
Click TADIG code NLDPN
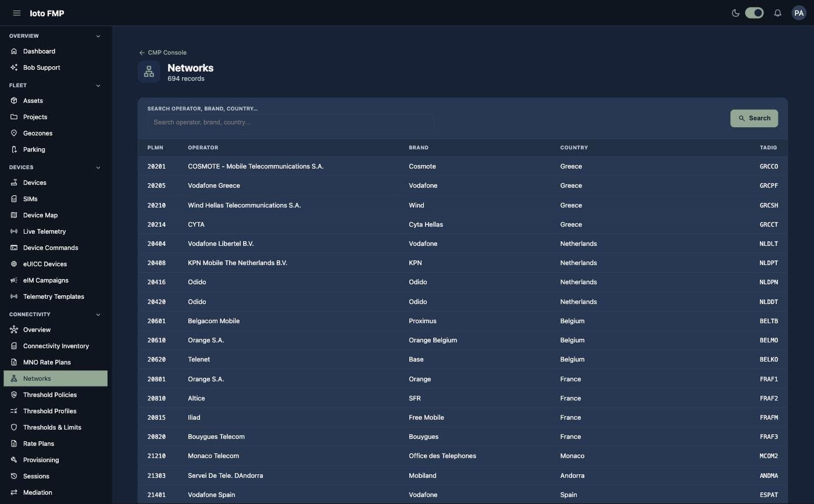click(x=769, y=282)
